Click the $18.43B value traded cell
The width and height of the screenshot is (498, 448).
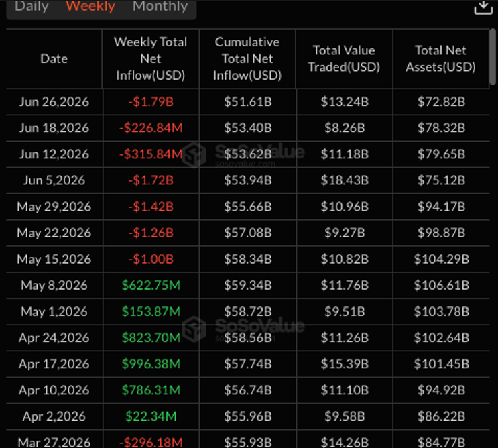[x=345, y=180]
